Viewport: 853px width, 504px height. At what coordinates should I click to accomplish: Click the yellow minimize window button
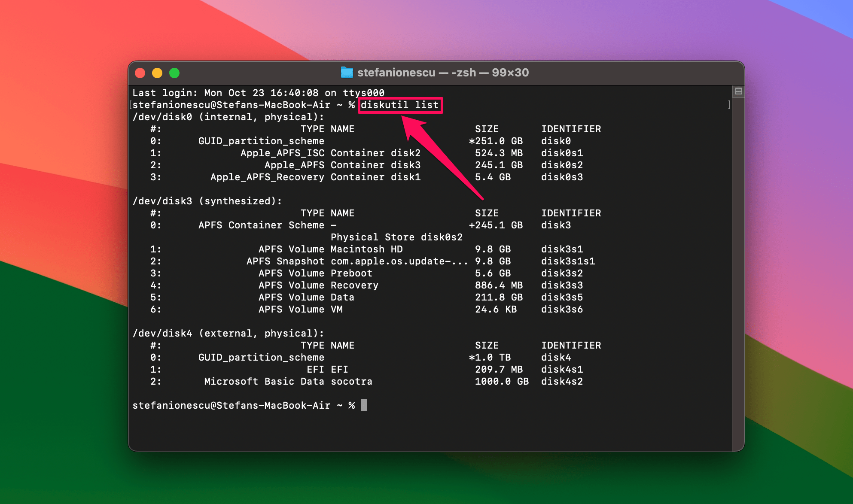tap(157, 73)
